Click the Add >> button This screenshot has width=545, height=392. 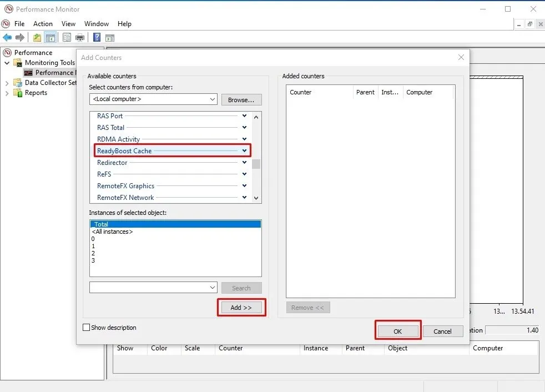241,308
